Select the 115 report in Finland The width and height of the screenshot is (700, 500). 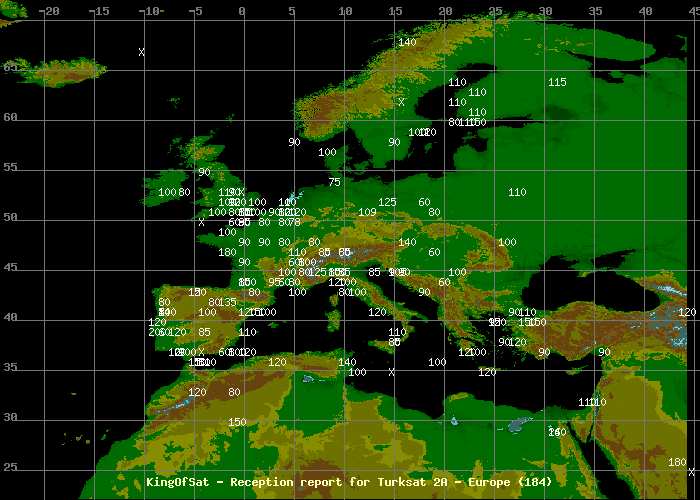(x=557, y=82)
